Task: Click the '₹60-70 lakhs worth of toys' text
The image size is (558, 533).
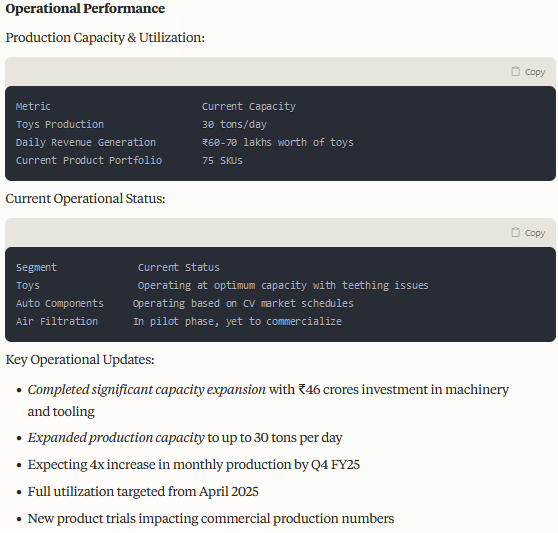Action: tap(278, 142)
